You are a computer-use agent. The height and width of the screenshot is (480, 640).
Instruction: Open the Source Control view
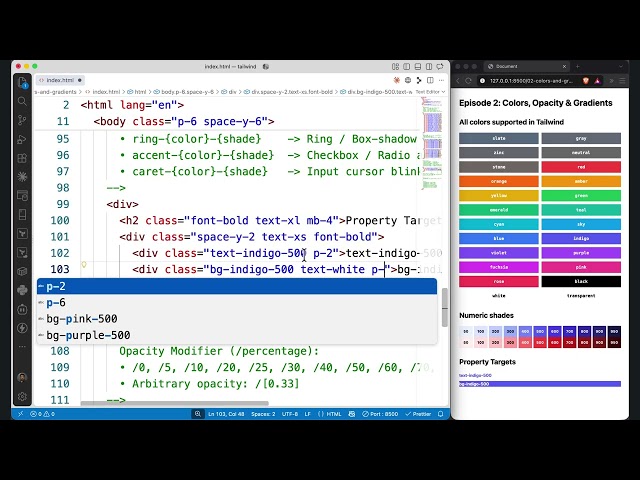[22, 120]
